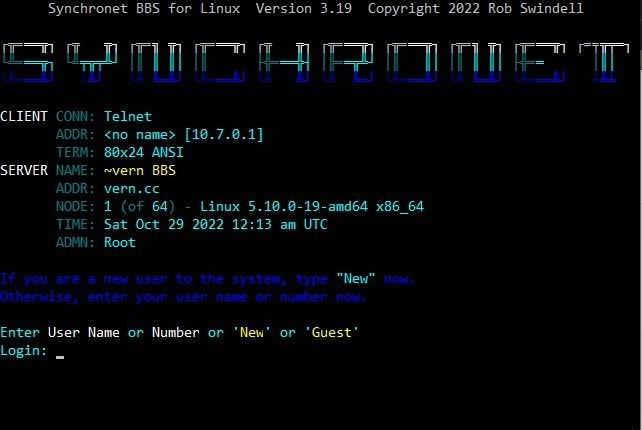Click the ADMN: field label
The height and width of the screenshot is (430, 642).
[x=75, y=243]
